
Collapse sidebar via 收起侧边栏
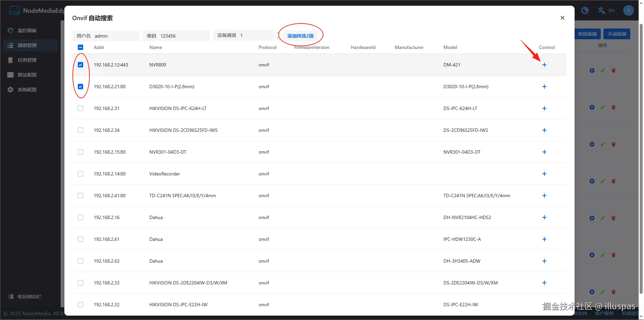click(x=29, y=297)
